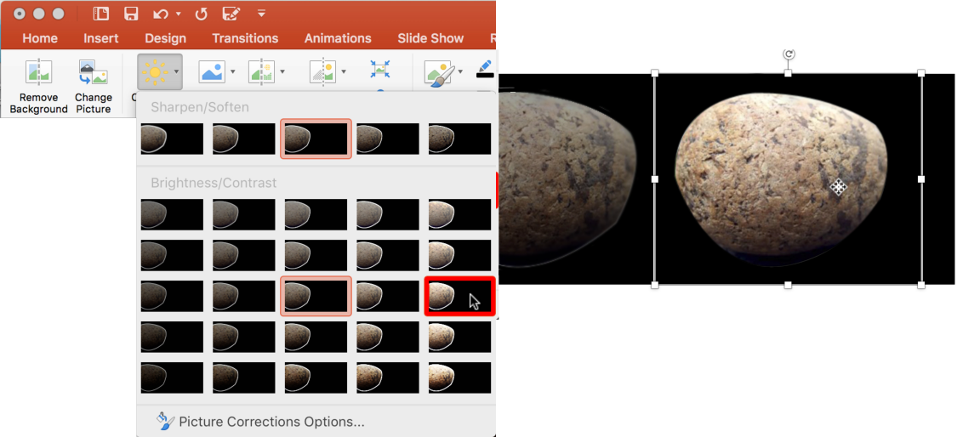This screenshot has height=437, width=980.
Task: Apply the Sharpen 25% preset
Action: pyautogui.click(x=388, y=139)
